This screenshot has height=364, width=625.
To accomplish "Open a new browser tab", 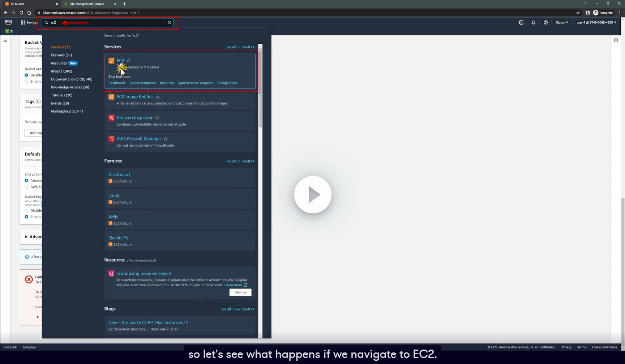I will pyautogui.click(x=125, y=4).
